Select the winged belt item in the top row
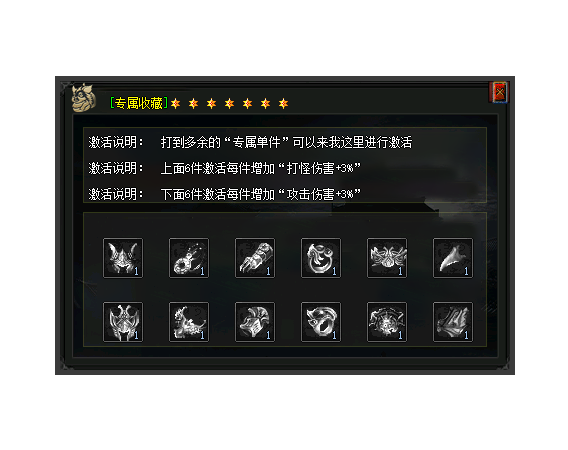Screen dimensions: 568x450 click(387, 258)
